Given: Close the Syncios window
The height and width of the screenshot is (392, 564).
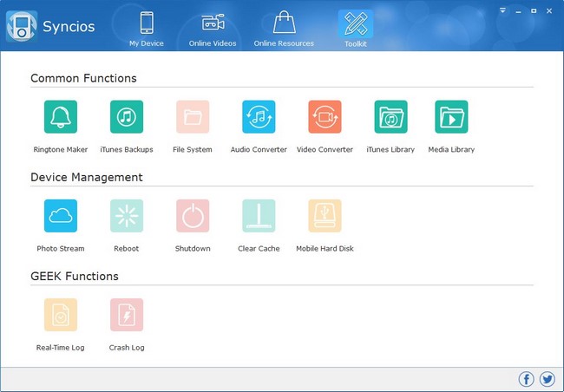Looking at the screenshot, I should tap(549, 11).
